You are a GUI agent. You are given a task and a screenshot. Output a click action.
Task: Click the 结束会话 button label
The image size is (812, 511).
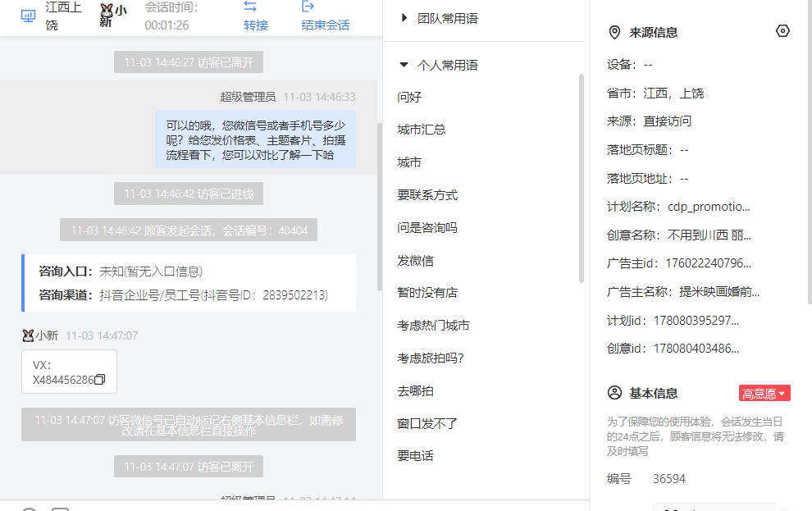[x=326, y=25]
